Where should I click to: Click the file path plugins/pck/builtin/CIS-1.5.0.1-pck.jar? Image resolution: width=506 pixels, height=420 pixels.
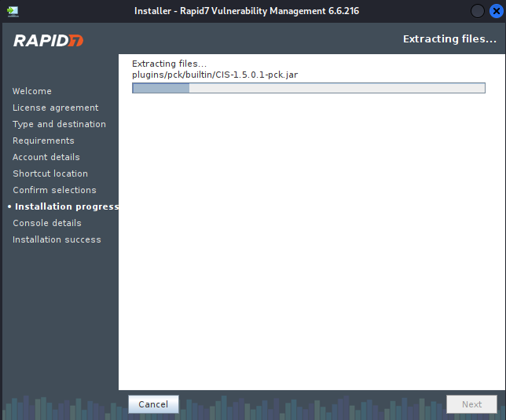(215, 75)
